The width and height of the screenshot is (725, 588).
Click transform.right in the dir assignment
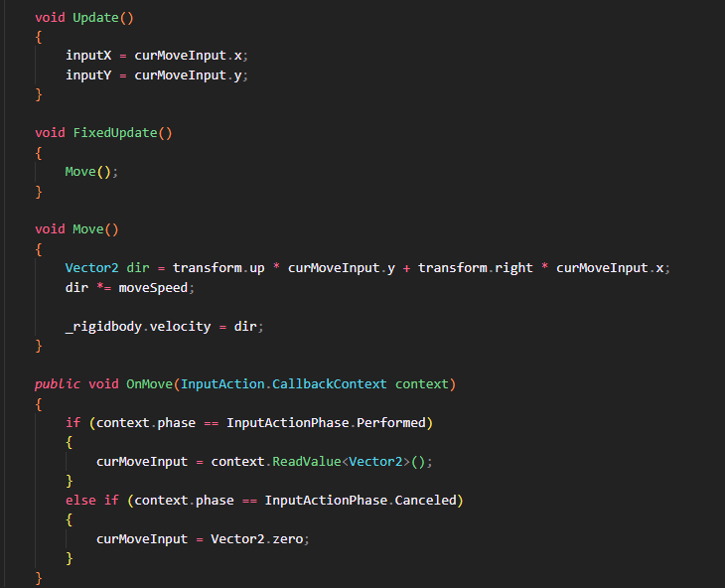click(476, 268)
